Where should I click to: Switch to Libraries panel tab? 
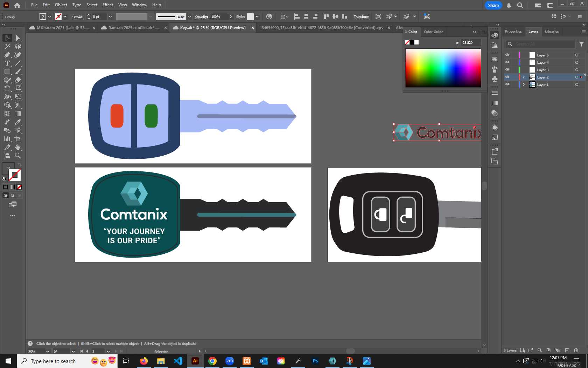(552, 32)
